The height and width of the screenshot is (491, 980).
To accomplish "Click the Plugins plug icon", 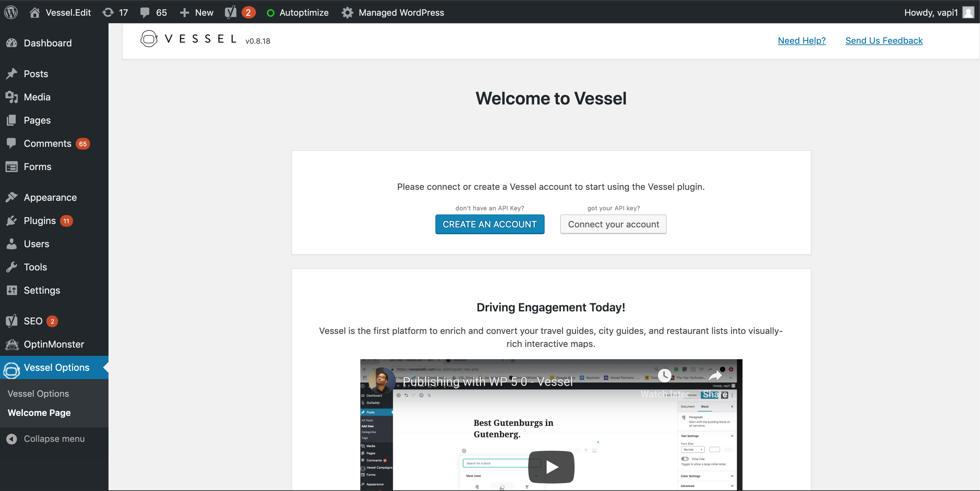I will [11, 221].
